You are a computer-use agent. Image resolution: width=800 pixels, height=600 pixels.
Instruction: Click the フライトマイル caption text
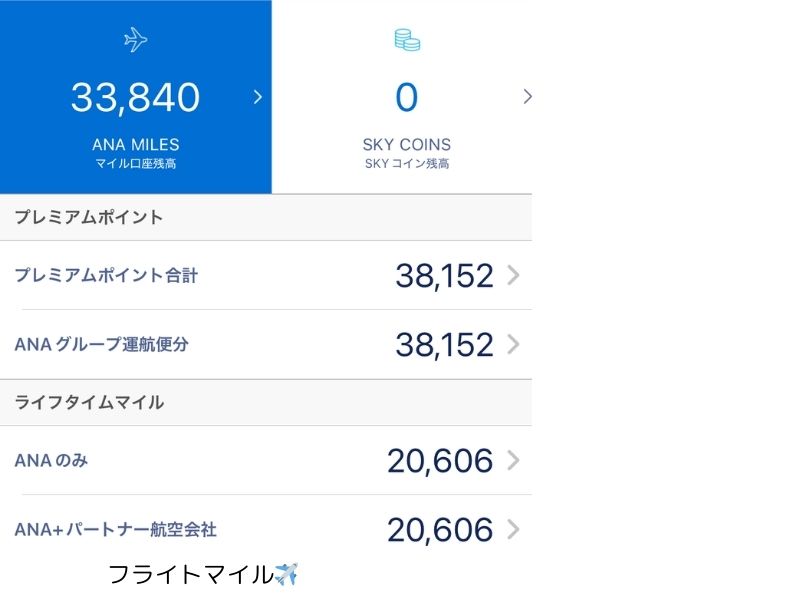[191, 574]
